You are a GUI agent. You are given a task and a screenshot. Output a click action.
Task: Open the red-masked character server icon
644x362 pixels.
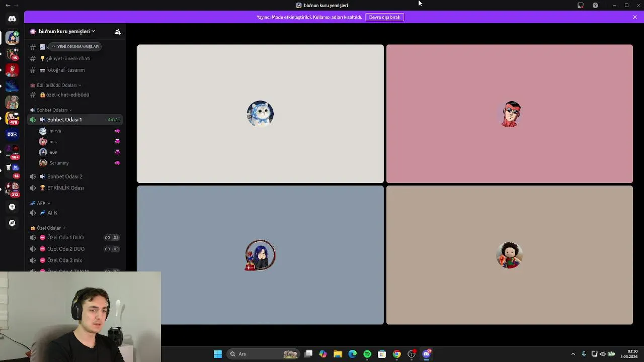[x=12, y=70]
